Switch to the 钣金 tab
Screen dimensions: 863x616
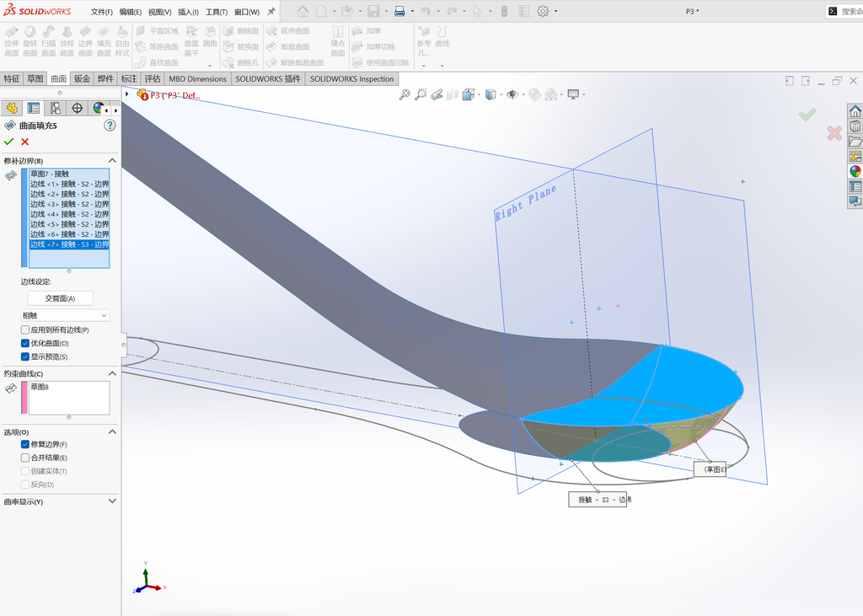point(82,78)
